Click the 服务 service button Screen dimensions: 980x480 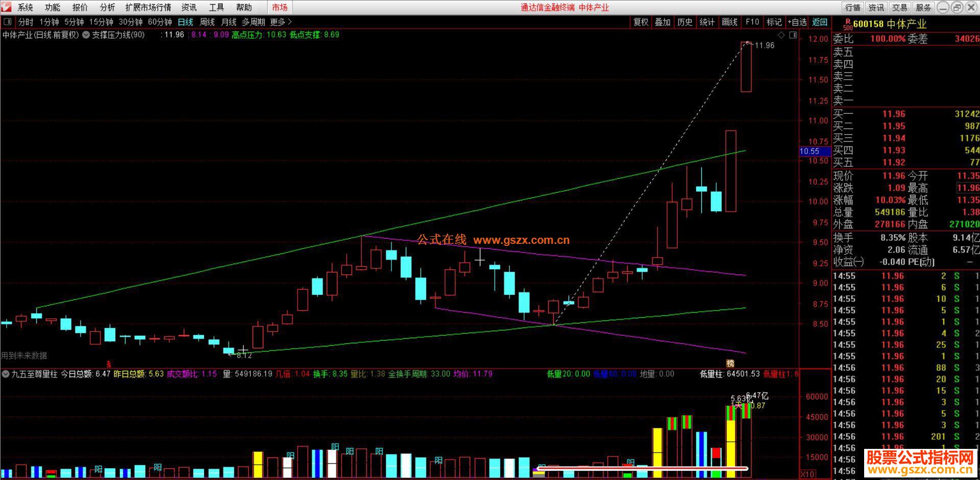pyautogui.click(x=923, y=7)
